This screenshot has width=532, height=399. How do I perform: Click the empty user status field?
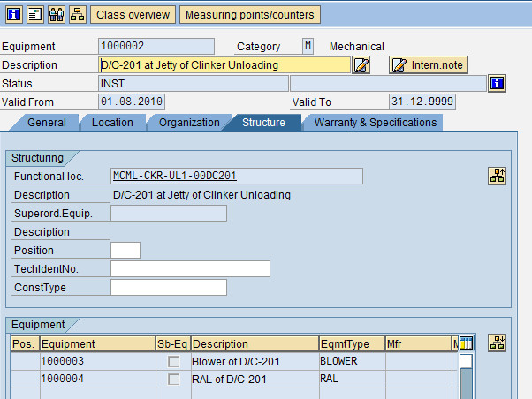click(x=388, y=83)
